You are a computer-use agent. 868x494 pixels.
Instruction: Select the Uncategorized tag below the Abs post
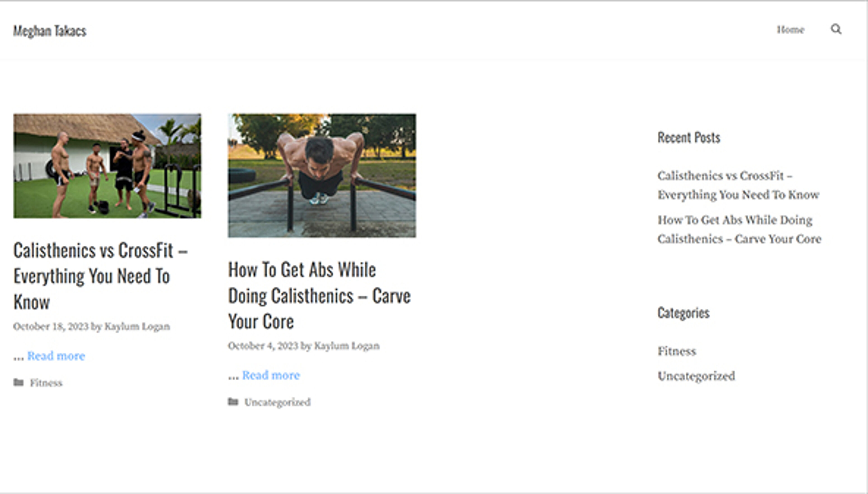[277, 402]
